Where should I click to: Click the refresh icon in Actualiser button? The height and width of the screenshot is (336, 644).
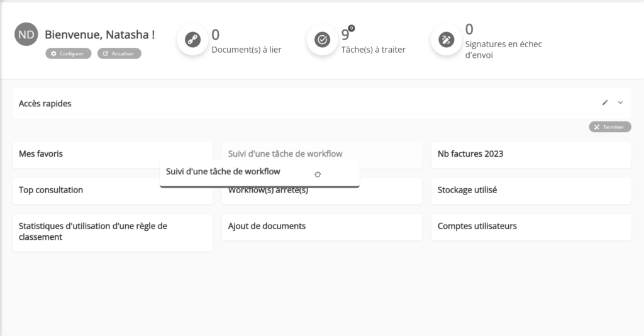point(106,53)
